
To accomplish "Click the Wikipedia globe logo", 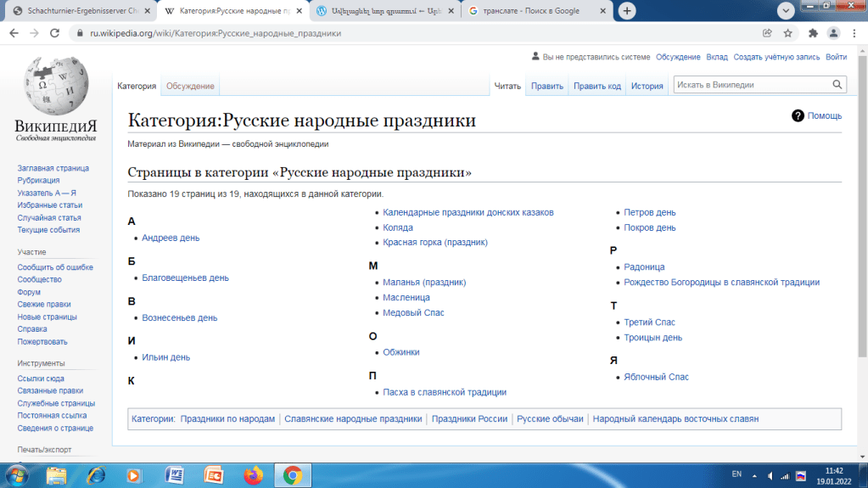I will 56,90.
